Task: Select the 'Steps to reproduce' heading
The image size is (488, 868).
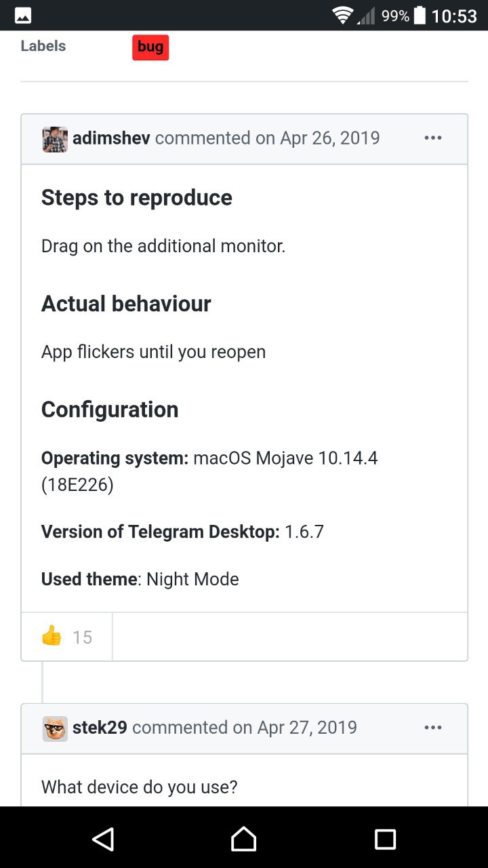Action: click(137, 197)
